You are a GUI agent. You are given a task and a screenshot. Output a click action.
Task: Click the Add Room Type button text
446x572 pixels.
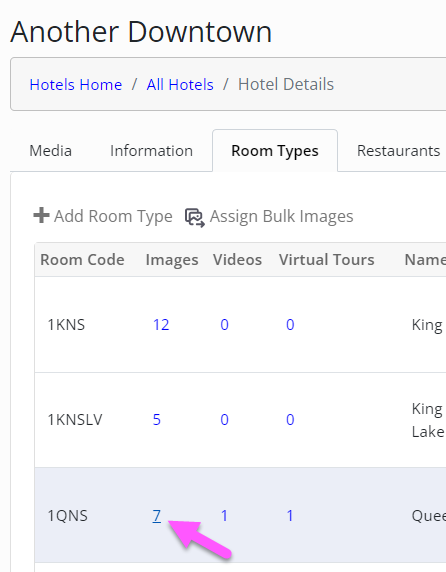point(113,216)
